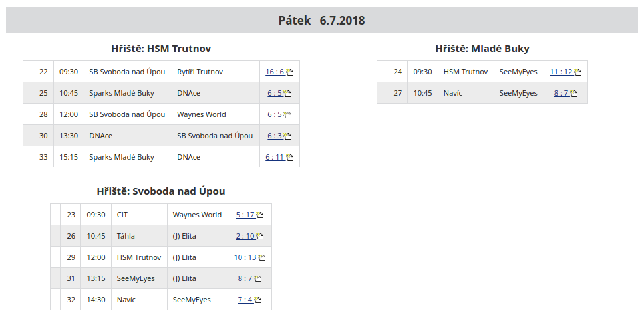Click document icon beside 5:17 score

pyautogui.click(x=260, y=215)
